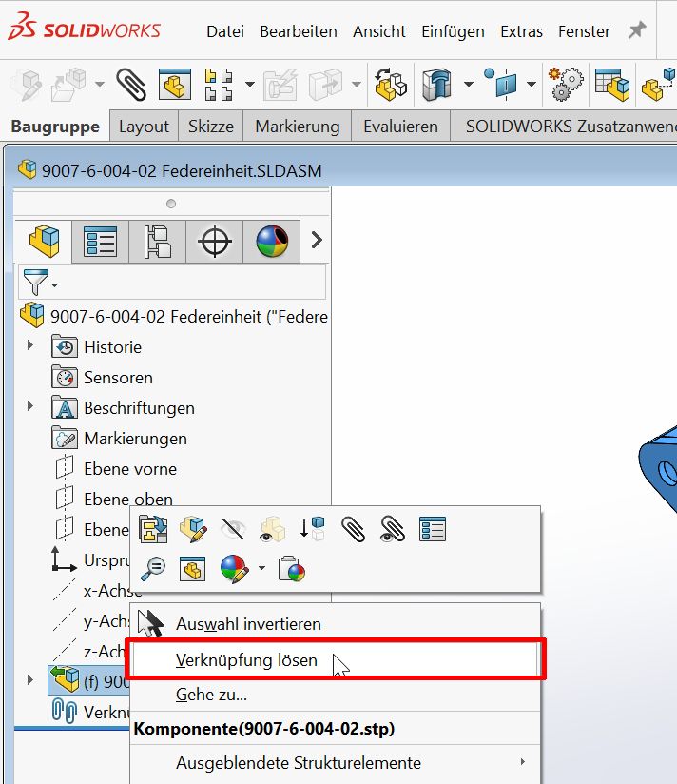Click the Edit Component icon in ribbon

(27, 84)
